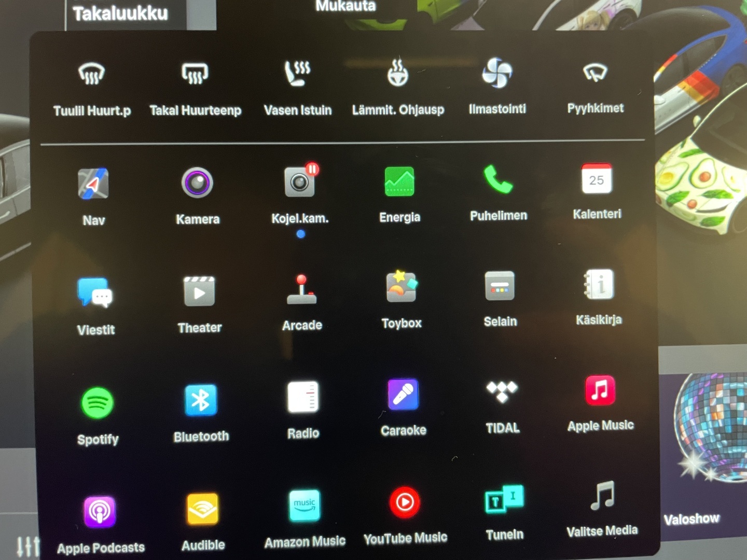Launch the Arcade games app
This screenshot has height=560, width=747.
[302, 290]
